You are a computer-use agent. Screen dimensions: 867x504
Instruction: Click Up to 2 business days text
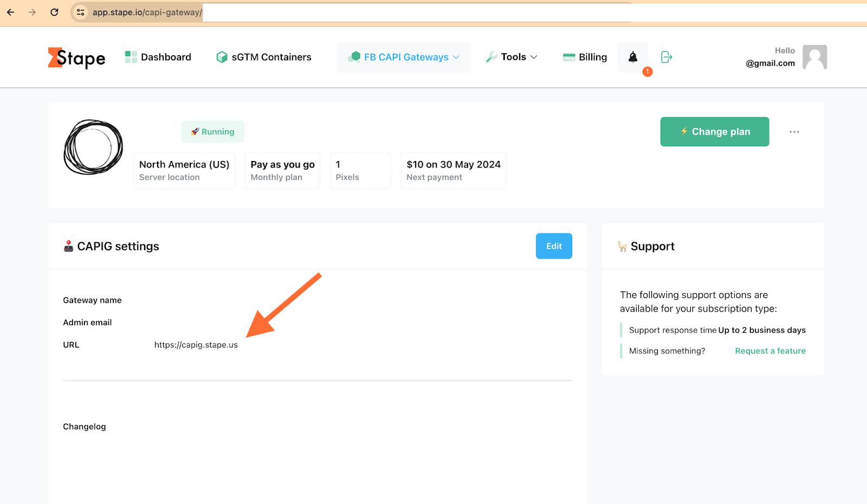762,330
